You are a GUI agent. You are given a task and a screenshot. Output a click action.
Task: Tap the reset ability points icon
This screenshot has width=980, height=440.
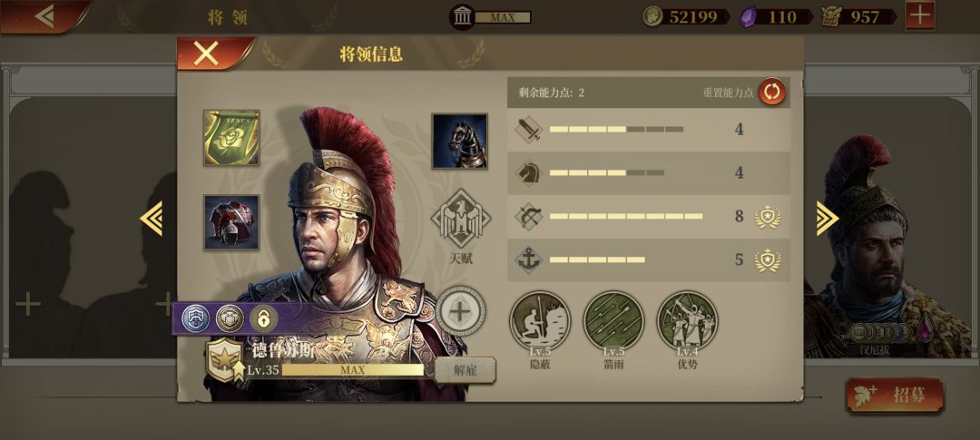coord(772,92)
